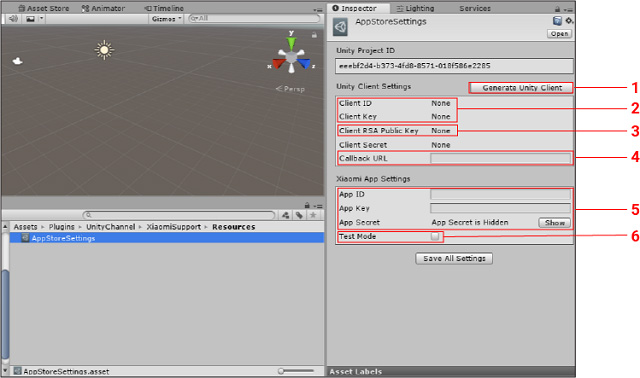
Task: Adjust the project icon size slider
Action: 296,371
